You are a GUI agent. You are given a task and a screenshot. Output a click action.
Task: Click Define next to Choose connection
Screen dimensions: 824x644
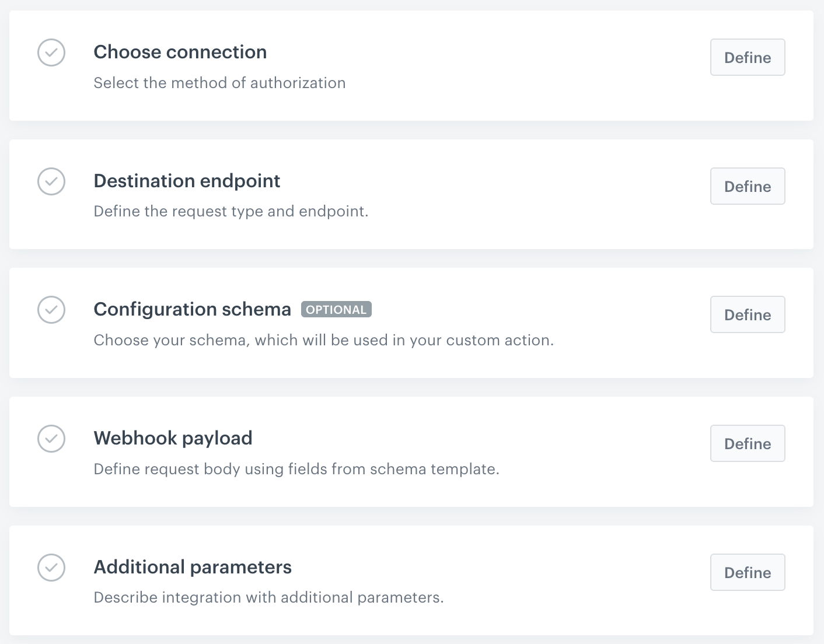(x=748, y=57)
